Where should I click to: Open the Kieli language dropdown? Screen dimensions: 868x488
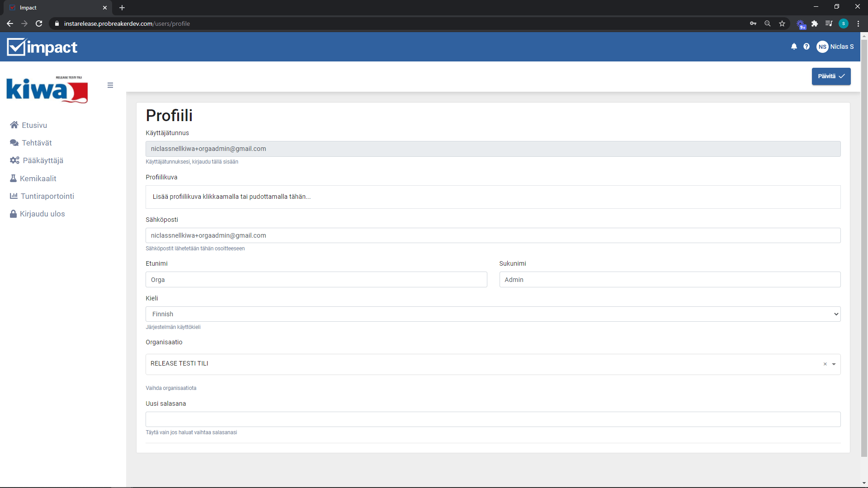pyautogui.click(x=493, y=314)
